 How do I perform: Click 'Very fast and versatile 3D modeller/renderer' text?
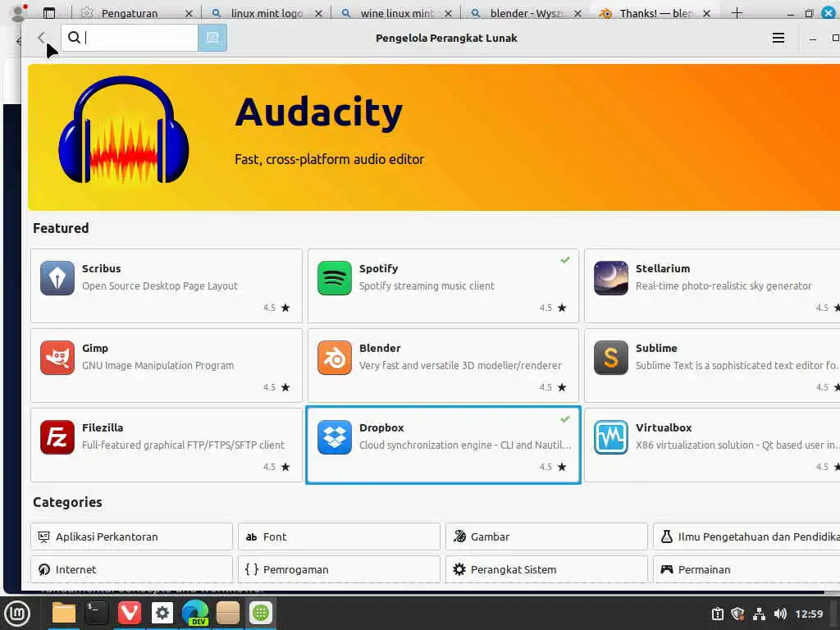[x=460, y=365]
